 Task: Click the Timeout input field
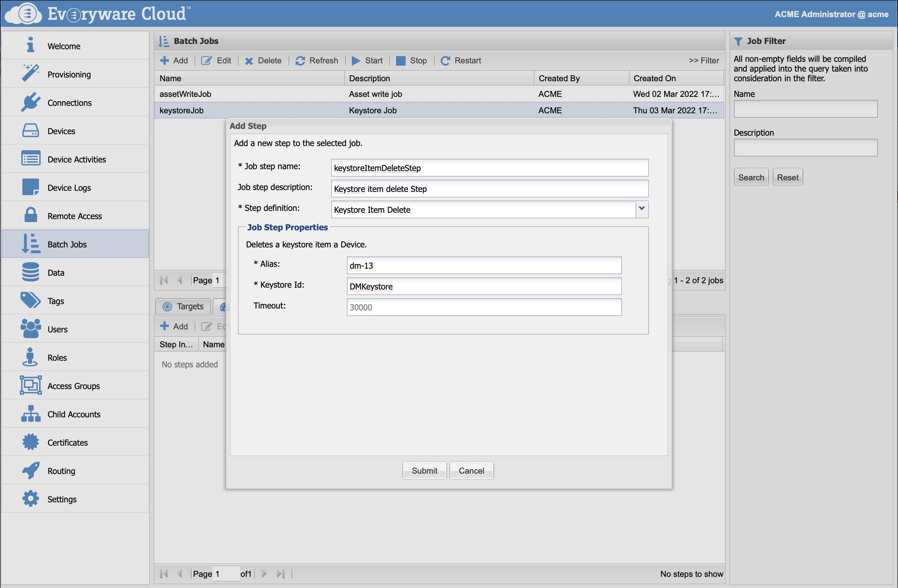tap(484, 307)
